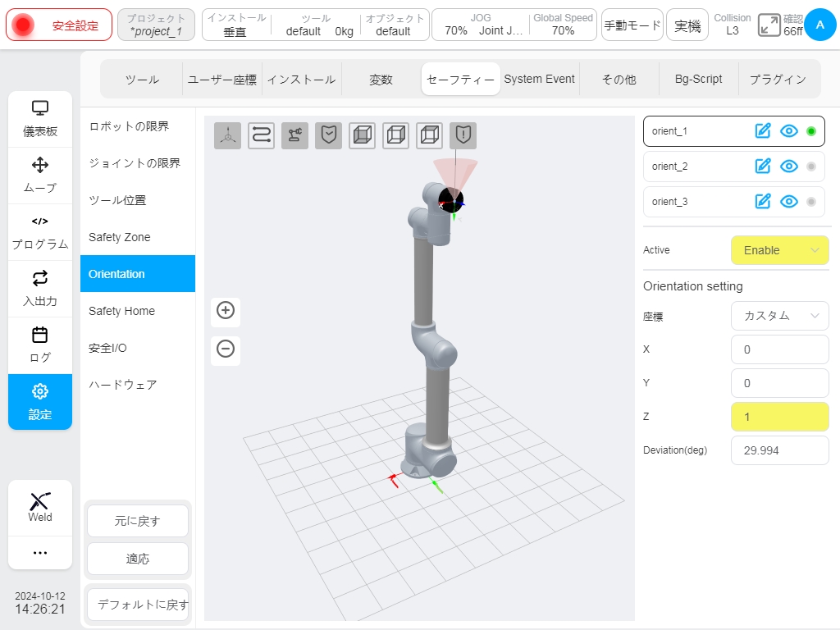
Task: Open the 座標 カスタム dropdown
Action: click(x=780, y=316)
